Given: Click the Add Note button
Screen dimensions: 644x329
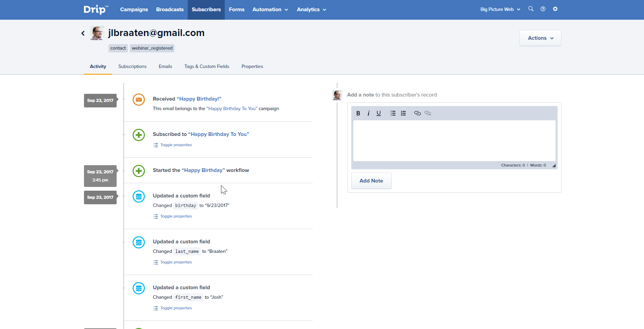Looking at the screenshot, I should pyautogui.click(x=371, y=181).
